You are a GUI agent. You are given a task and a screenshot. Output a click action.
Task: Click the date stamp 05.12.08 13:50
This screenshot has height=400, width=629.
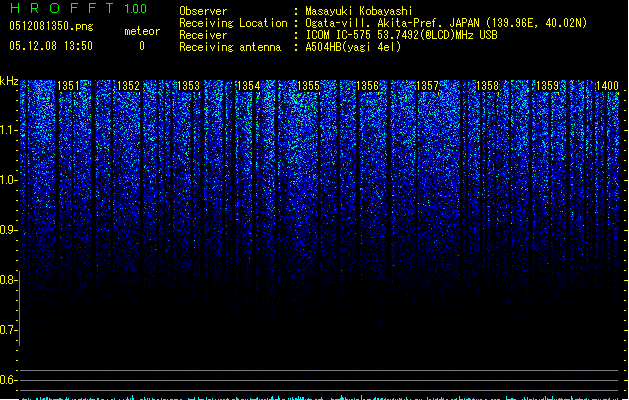pos(51,46)
